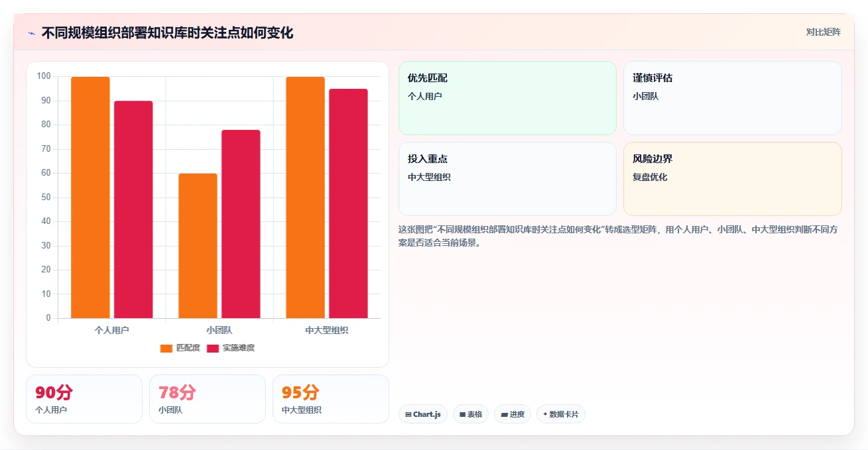Click the icon in the 进度 chip
The height and width of the screenshot is (450, 868).
point(504,414)
